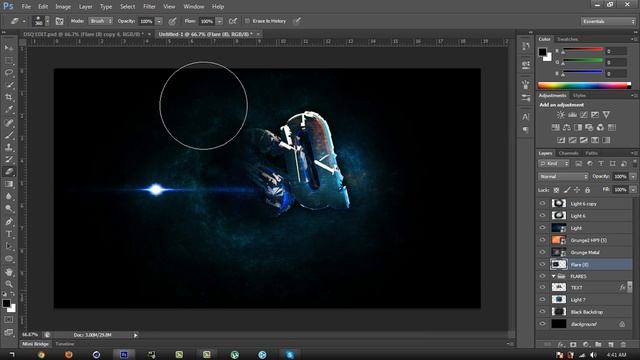Open brush preset picker arrow
This screenshot has height=360, width=640.
coord(47,21)
